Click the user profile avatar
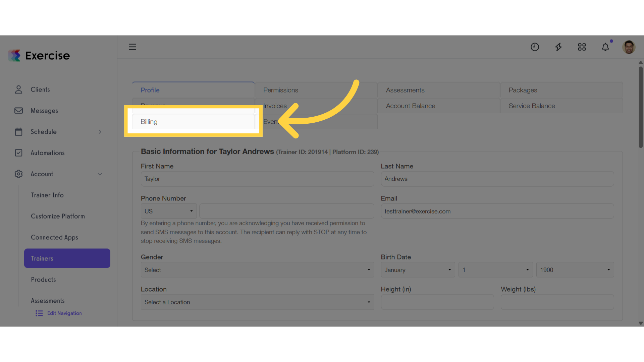 [629, 47]
